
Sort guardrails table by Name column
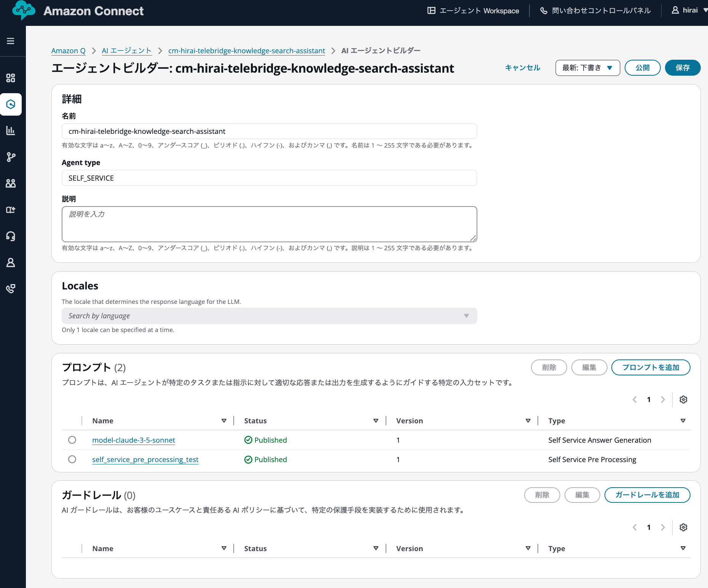coord(224,548)
